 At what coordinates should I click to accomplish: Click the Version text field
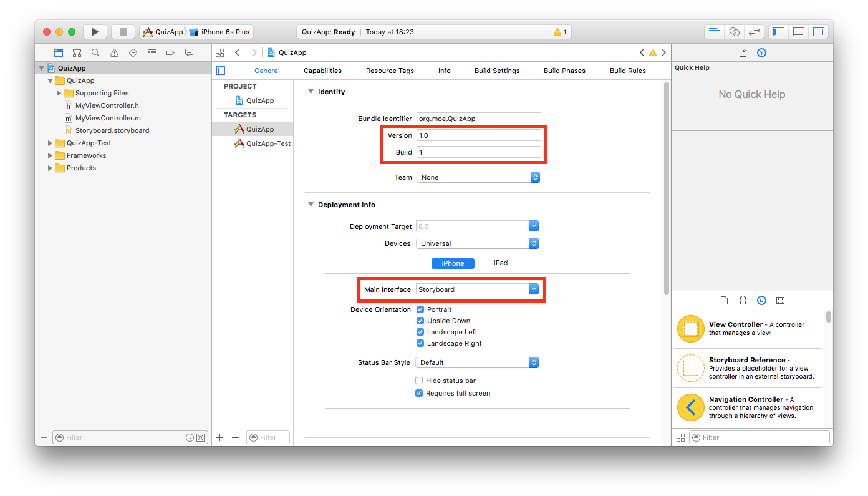(478, 135)
